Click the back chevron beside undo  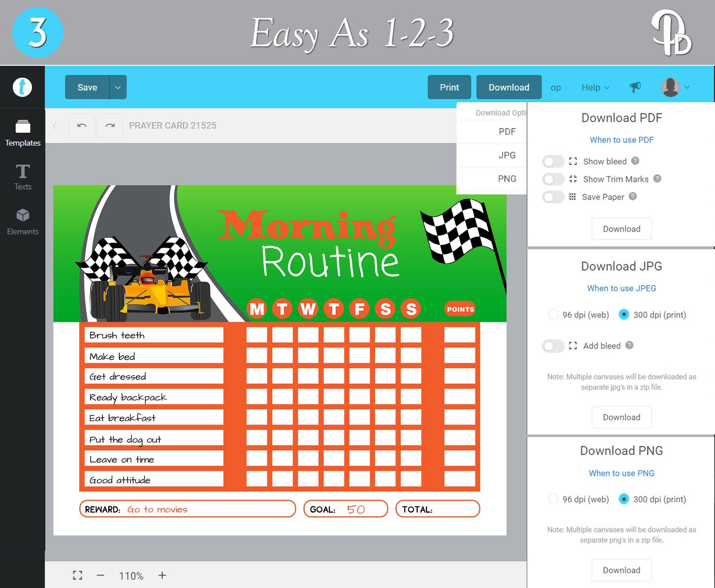tap(55, 126)
